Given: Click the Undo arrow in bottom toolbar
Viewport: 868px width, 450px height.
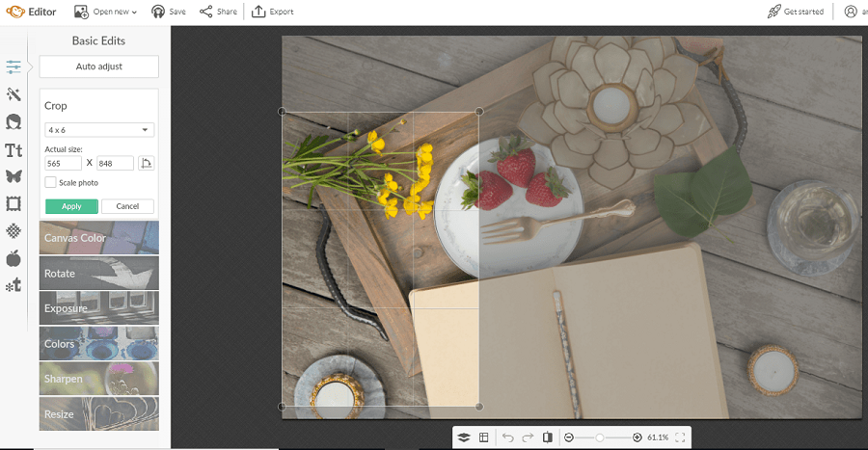Looking at the screenshot, I should tap(507, 437).
